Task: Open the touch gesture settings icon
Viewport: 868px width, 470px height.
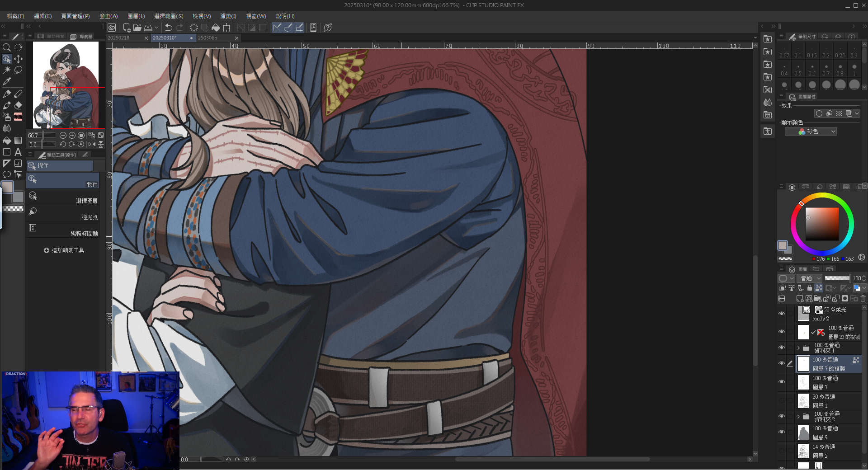Action: 313,28
